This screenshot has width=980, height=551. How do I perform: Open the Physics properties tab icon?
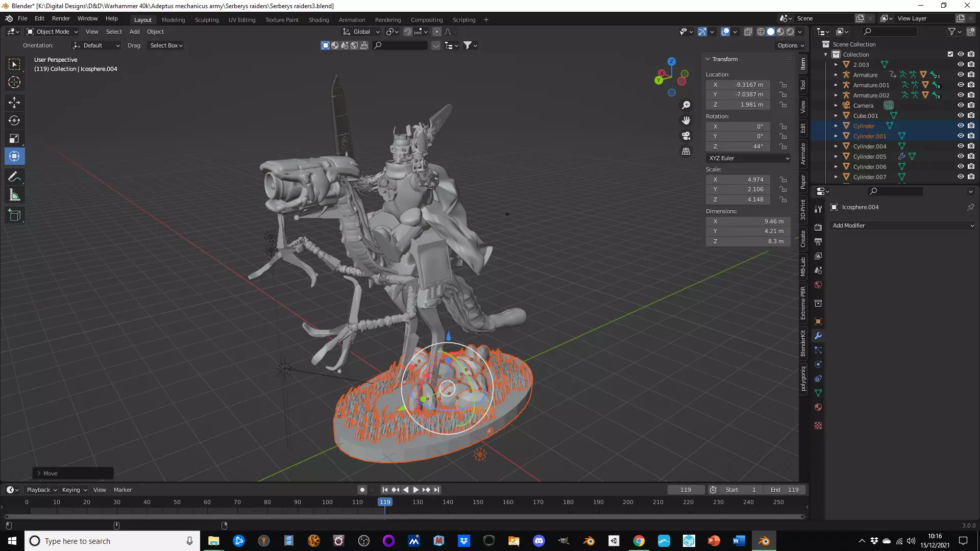818,364
